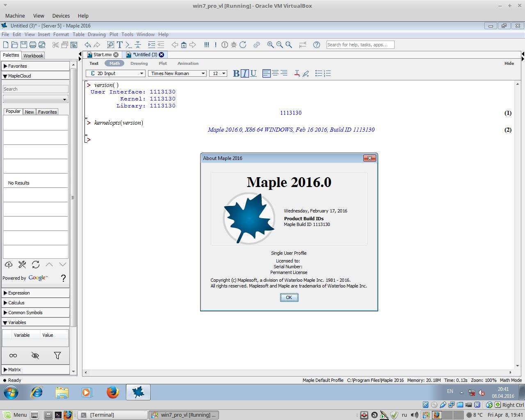Click the Restart Maple server icon
525x420 pixels.
pos(243,45)
